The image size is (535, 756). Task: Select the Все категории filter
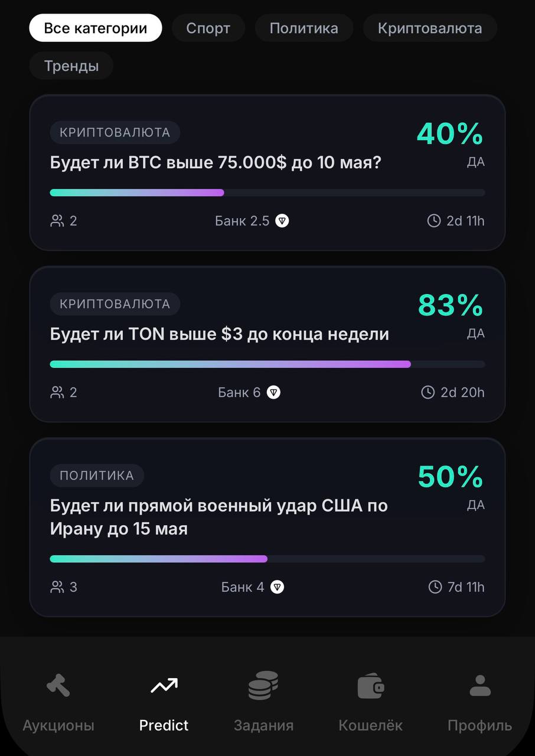[96, 28]
